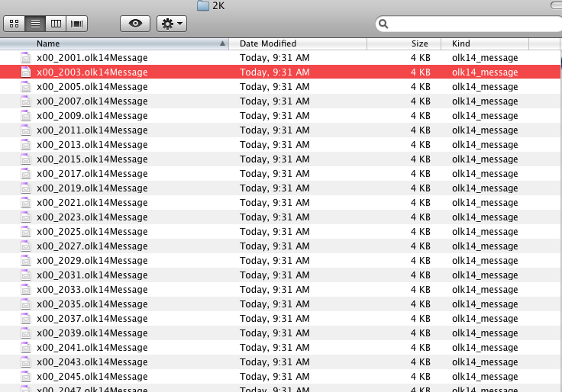
Task: Click the message icon of x00_2037.olk14Message
Action: pyautogui.click(x=26, y=318)
